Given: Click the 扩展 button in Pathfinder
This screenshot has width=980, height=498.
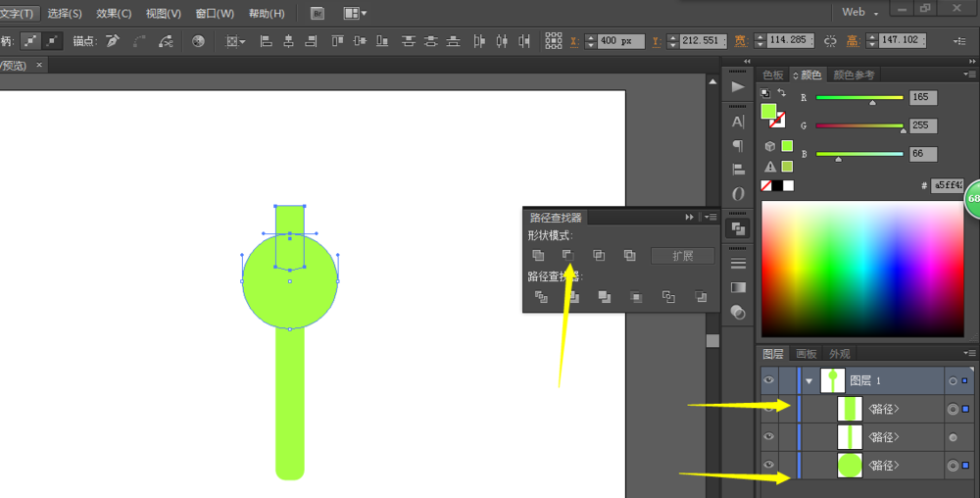Looking at the screenshot, I should point(682,256).
